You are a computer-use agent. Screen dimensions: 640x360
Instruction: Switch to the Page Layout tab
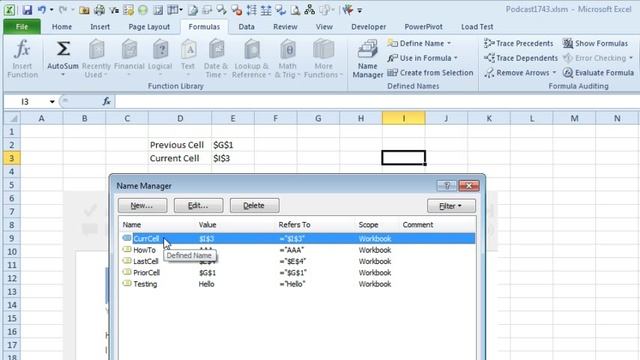tap(149, 27)
